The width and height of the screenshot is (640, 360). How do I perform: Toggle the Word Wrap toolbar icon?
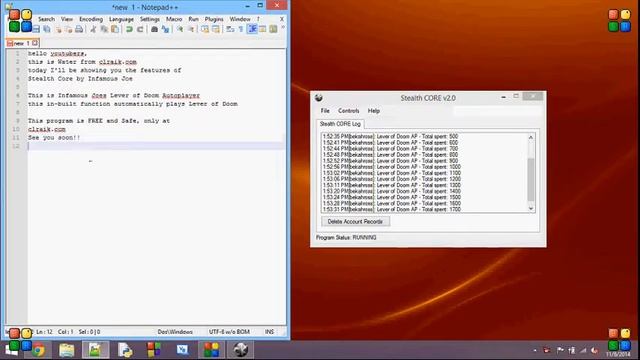(x=230, y=29)
